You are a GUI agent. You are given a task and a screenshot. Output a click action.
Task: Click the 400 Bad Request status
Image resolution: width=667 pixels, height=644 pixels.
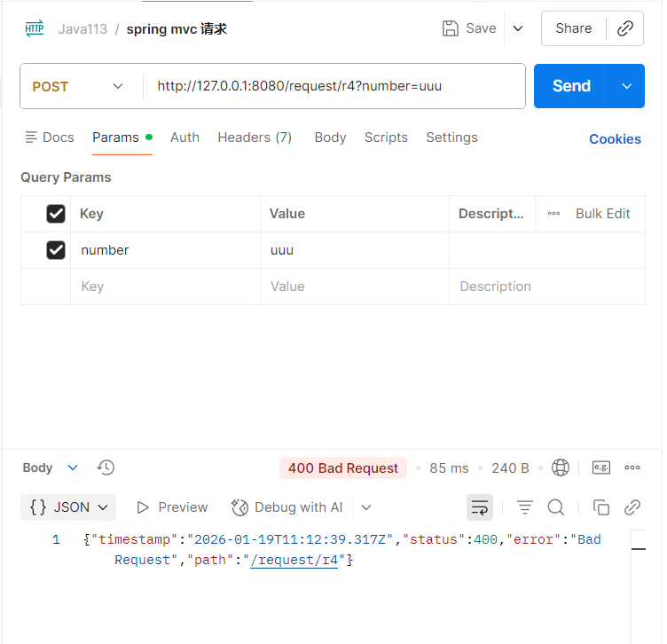pyautogui.click(x=343, y=467)
